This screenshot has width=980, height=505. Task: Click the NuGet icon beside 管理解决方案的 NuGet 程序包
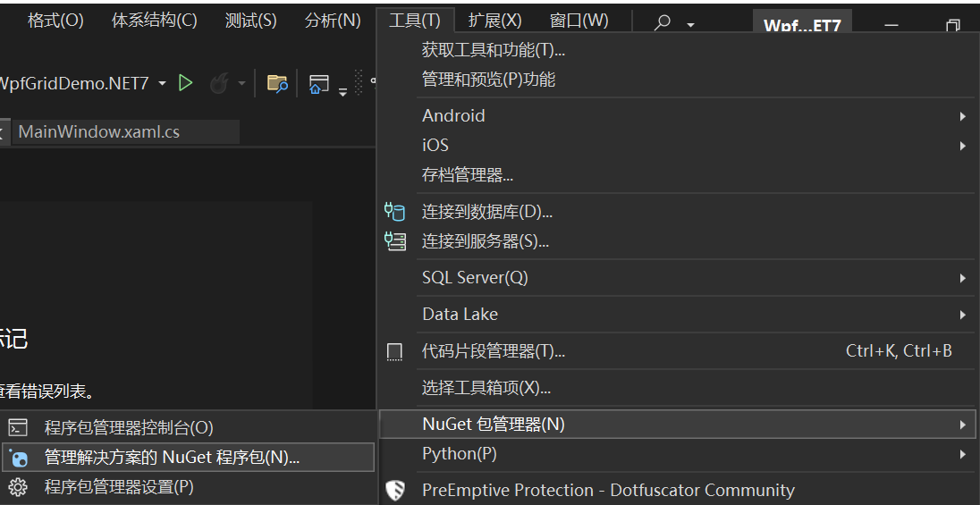pos(18,458)
